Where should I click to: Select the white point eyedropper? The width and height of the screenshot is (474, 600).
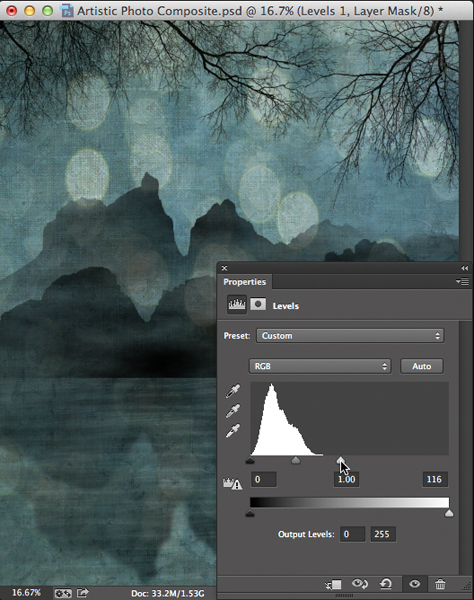pyautogui.click(x=233, y=430)
